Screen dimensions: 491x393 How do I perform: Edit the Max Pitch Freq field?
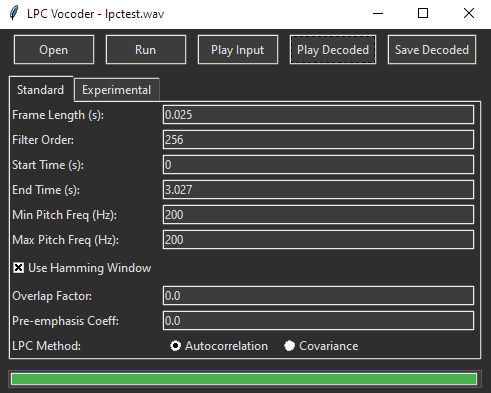[x=318, y=240]
